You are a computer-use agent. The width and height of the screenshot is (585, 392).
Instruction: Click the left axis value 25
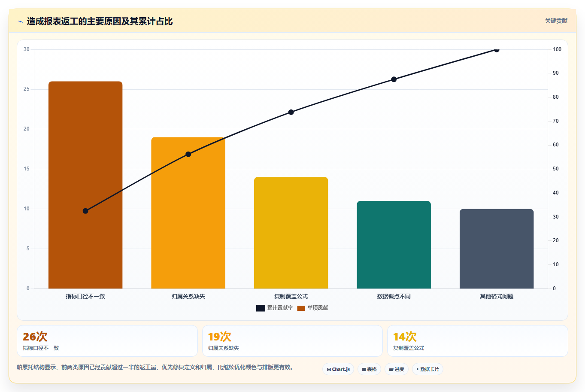(27, 89)
